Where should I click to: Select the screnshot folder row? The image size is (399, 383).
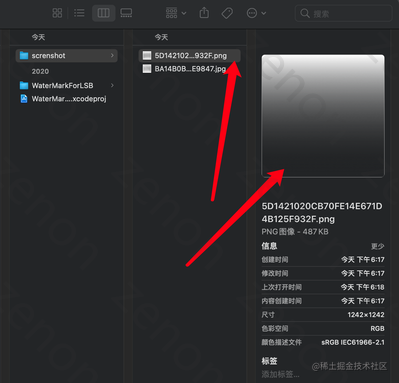click(x=67, y=56)
